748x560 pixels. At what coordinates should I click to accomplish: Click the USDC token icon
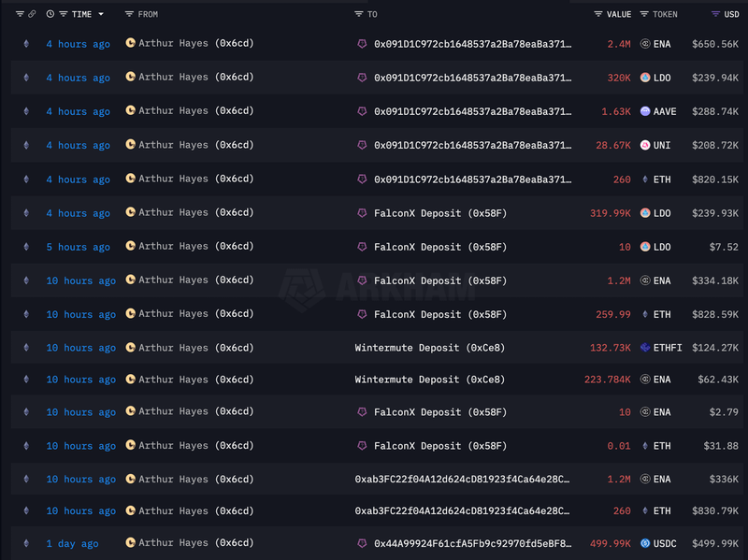(645, 543)
